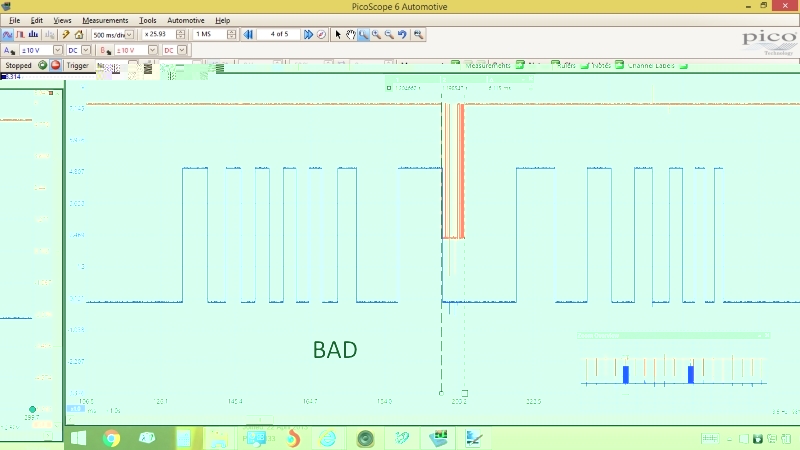Stop capturing with red stop button
This screenshot has width=800, height=450.
point(55,65)
